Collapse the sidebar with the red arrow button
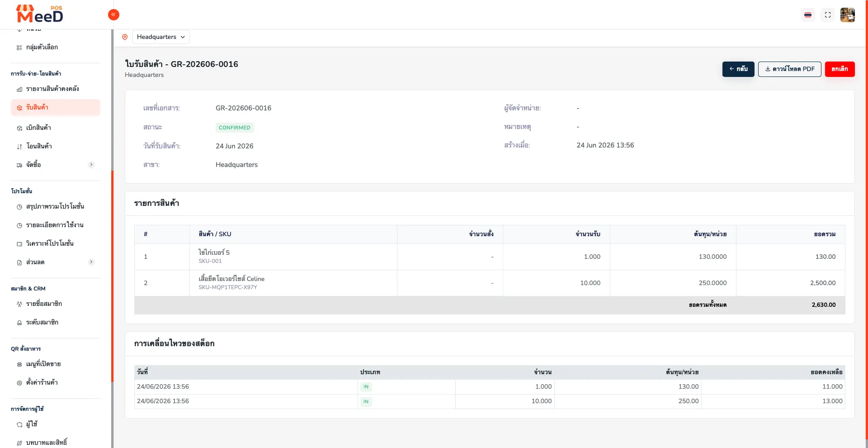This screenshot has width=868, height=448. tap(113, 15)
